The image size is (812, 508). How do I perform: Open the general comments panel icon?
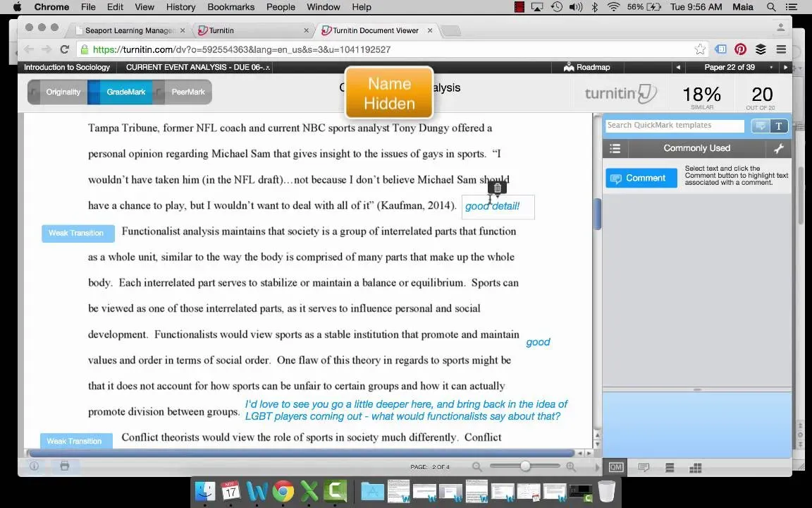pos(644,468)
